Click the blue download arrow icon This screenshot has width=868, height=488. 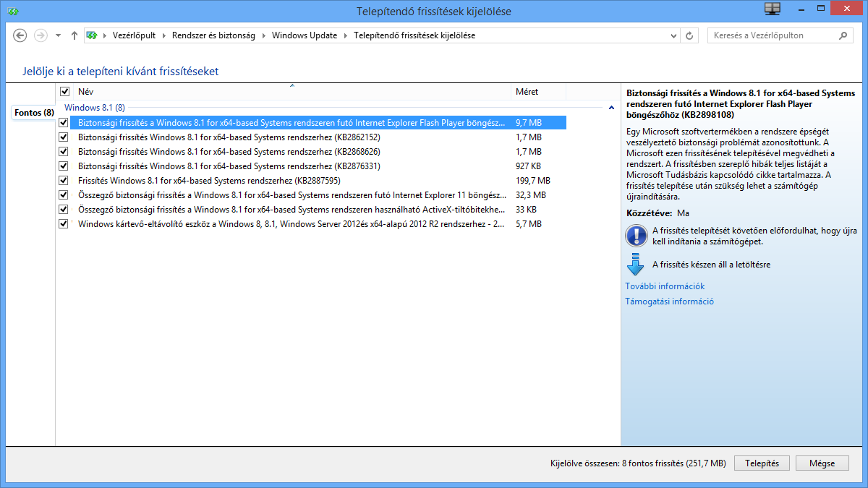[636, 265]
